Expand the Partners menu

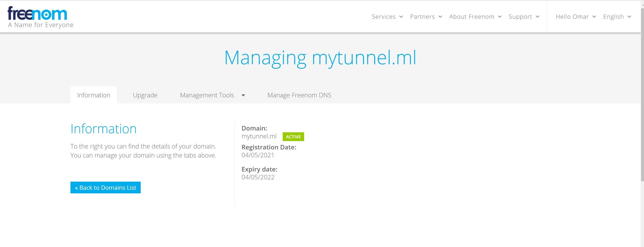(x=426, y=17)
